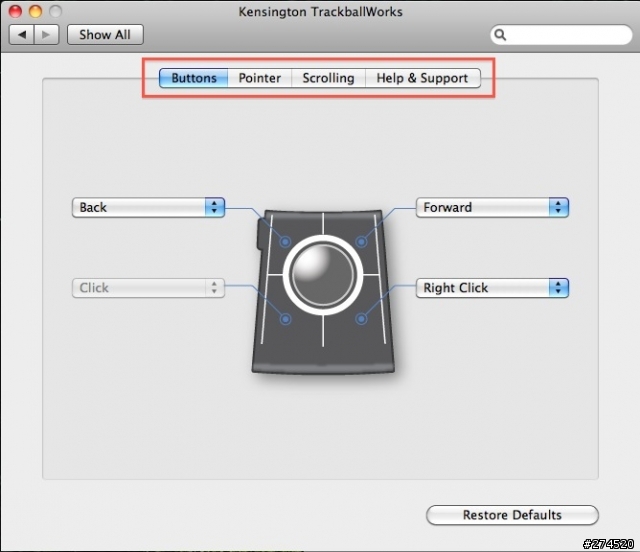This screenshot has width=640, height=552.
Task: Click the trackball ball in the center
Action: coord(323,275)
